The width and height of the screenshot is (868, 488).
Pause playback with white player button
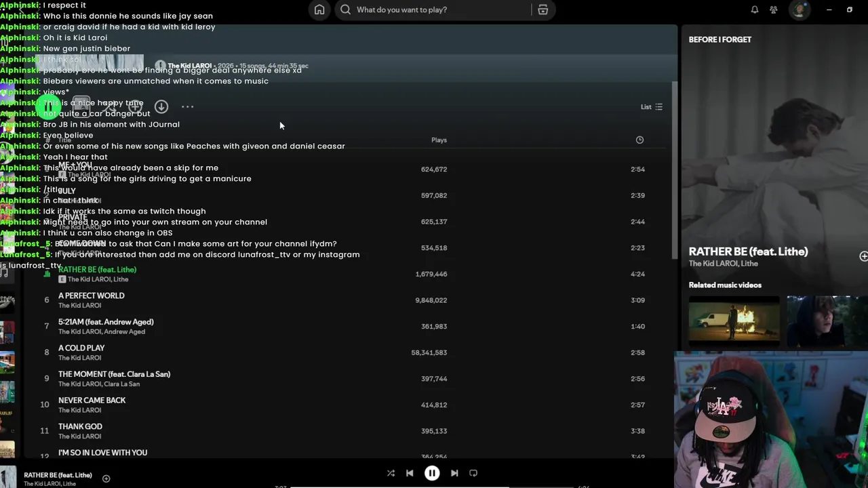click(x=432, y=473)
